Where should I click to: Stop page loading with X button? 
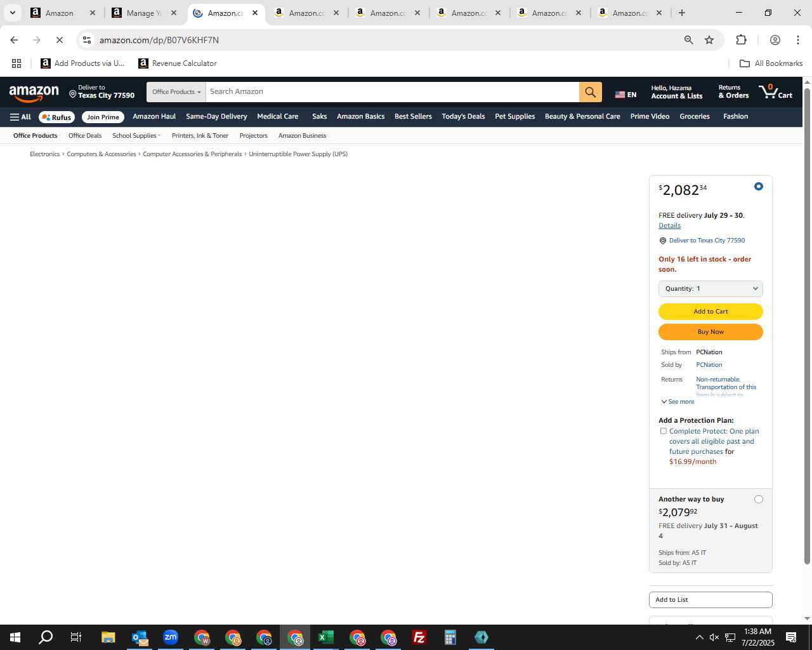pyautogui.click(x=60, y=40)
